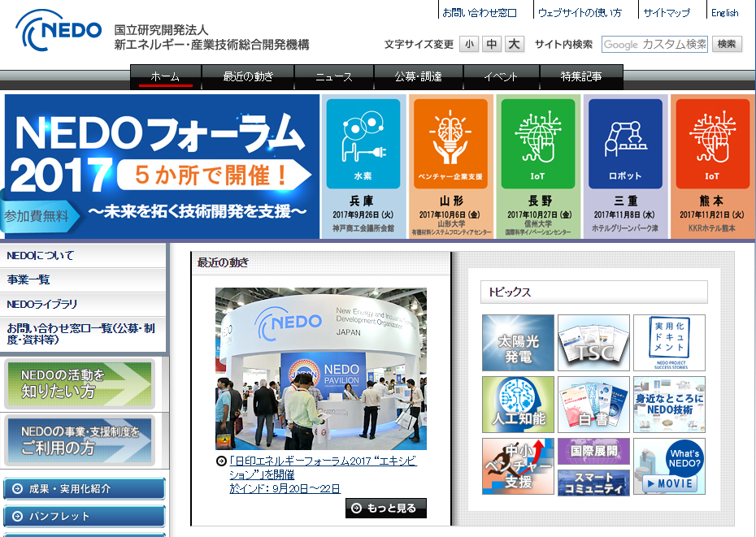
Task: Open the ウェブサイトの使い方 header link
Action: [x=580, y=13]
